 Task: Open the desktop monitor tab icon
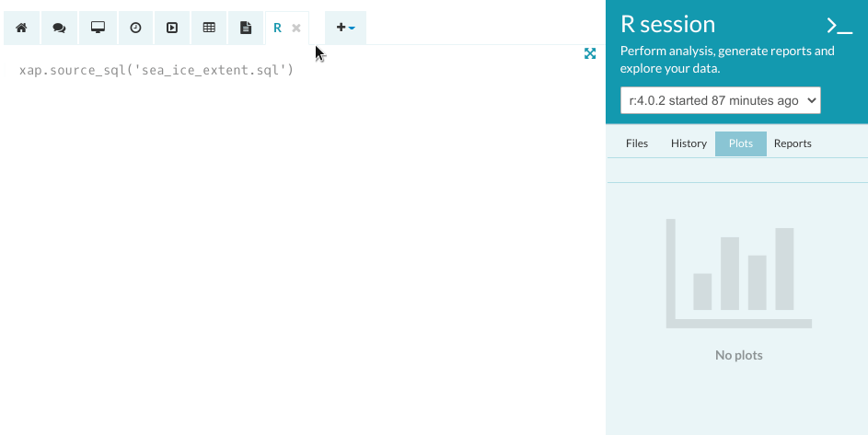[x=98, y=29]
